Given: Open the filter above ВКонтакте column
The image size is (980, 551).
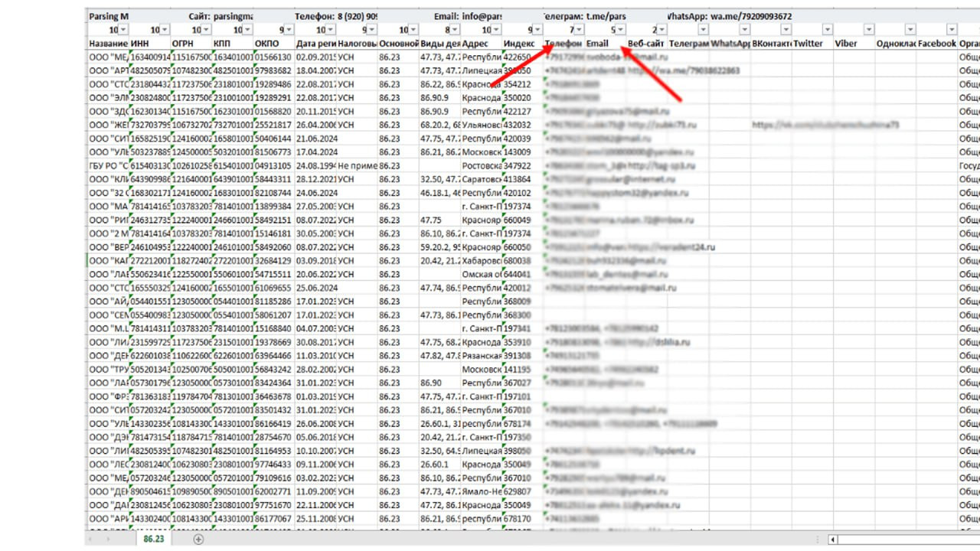Looking at the screenshot, I should (785, 29).
